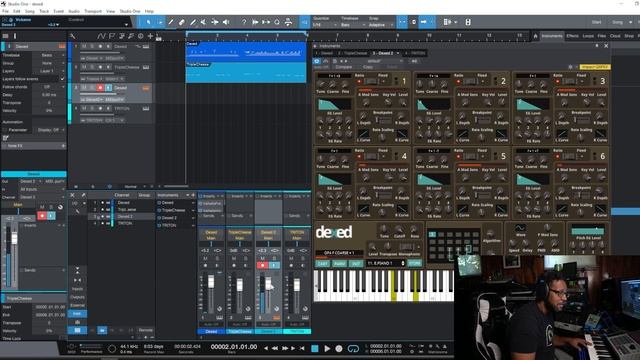This screenshot has width=640, height=360.
Task: Select the Range tool in the toolbar
Action: 160,22
